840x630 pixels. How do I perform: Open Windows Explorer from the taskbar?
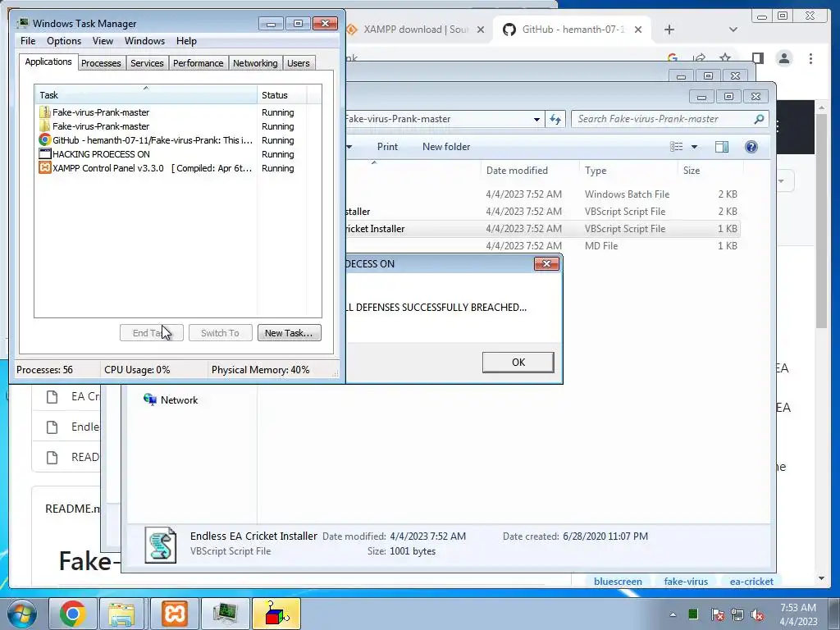click(121, 614)
